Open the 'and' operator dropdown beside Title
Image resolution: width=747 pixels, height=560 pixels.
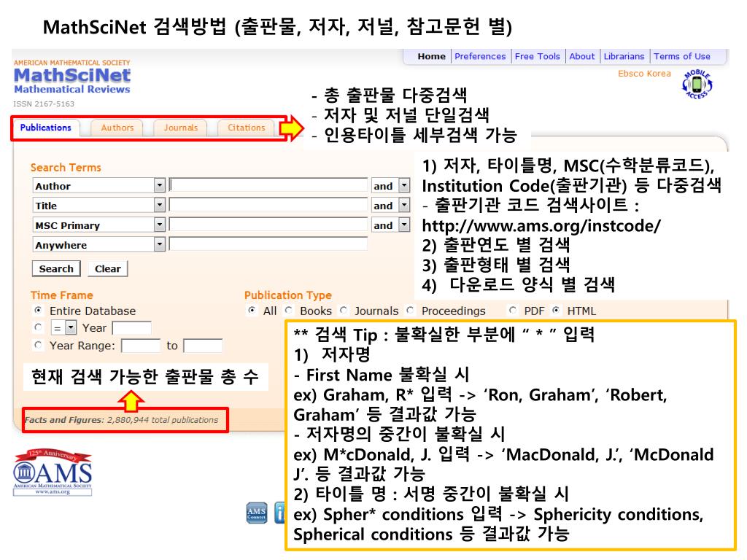tap(404, 205)
